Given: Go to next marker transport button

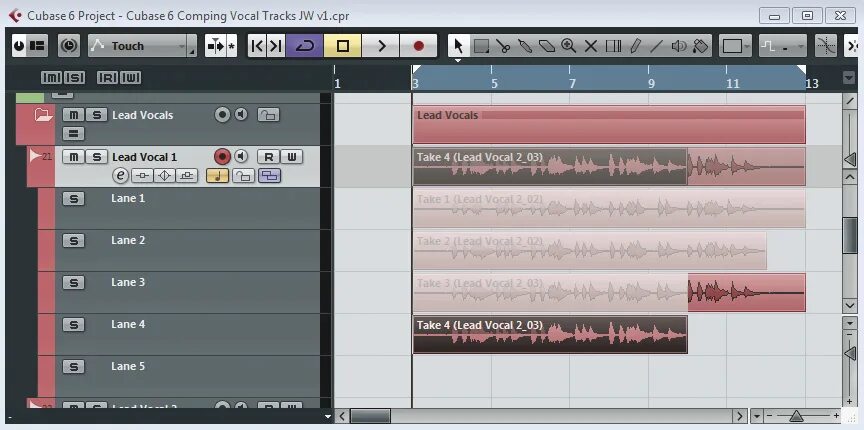Looking at the screenshot, I should pyautogui.click(x=276, y=46).
